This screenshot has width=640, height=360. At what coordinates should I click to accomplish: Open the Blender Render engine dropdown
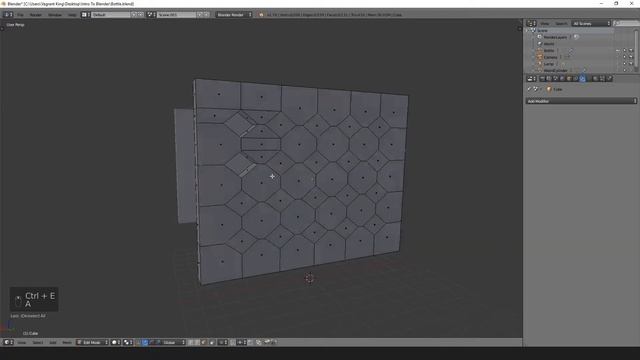tap(234, 15)
